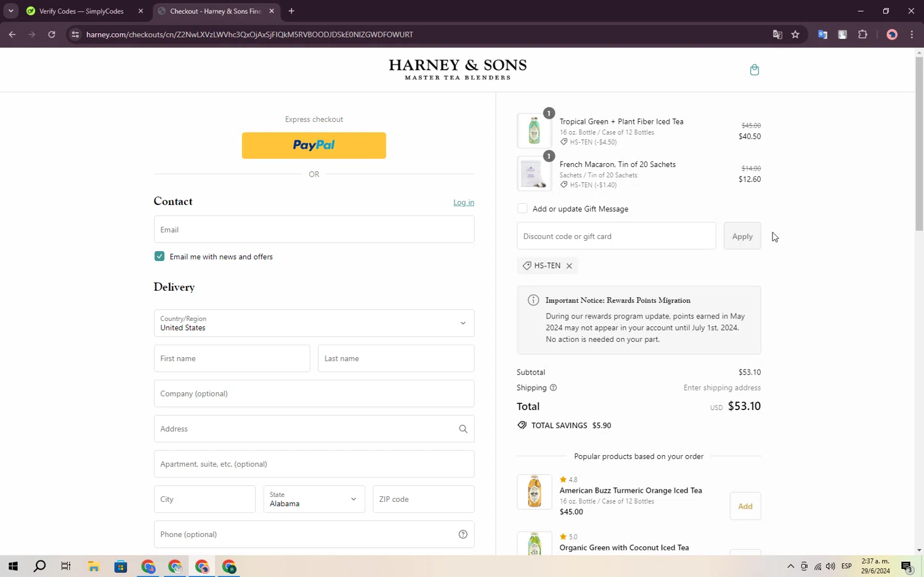924x577 pixels.
Task: Click the Log in link
Action: [464, 203]
